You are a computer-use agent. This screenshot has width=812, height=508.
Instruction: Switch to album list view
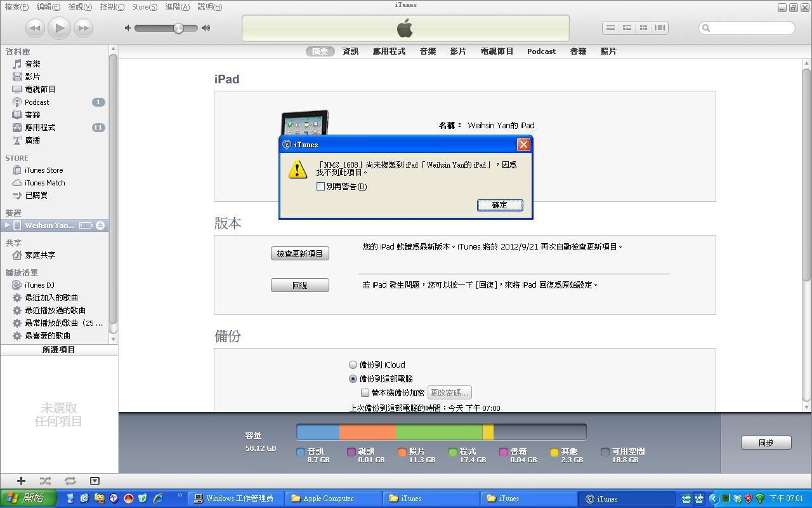pyautogui.click(x=627, y=28)
